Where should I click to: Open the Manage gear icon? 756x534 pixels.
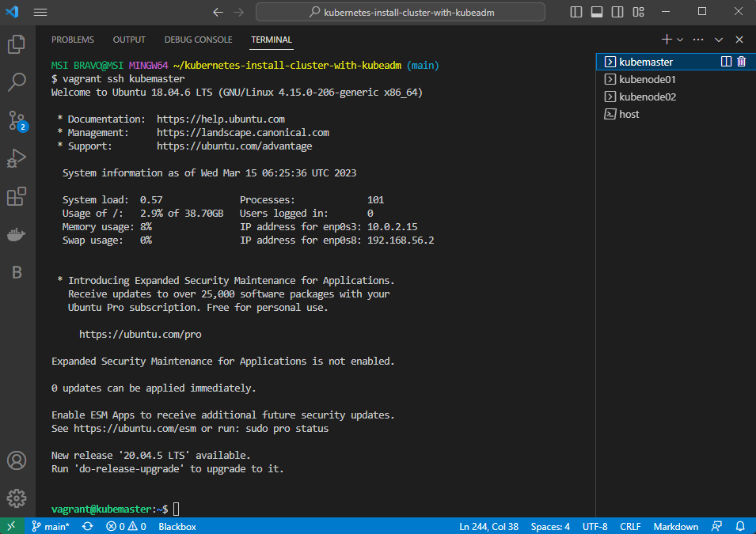[x=17, y=498]
